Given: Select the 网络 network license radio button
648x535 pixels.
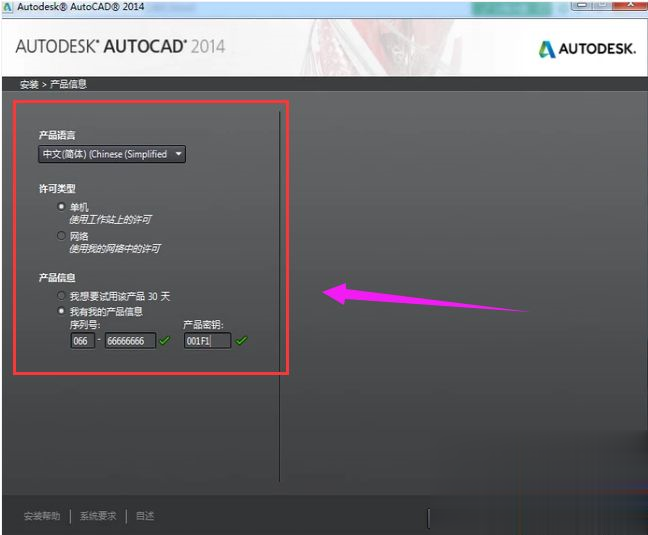Looking at the screenshot, I should (x=61, y=235).
